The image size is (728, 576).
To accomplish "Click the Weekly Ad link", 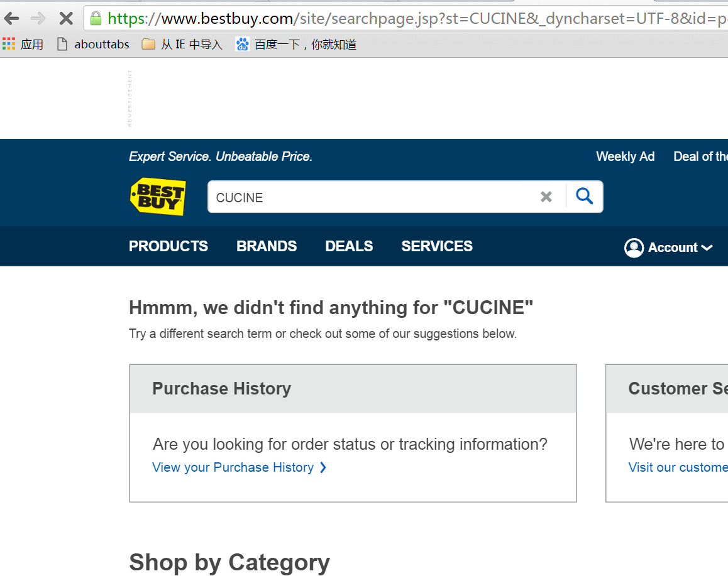I will click(625, 156).
